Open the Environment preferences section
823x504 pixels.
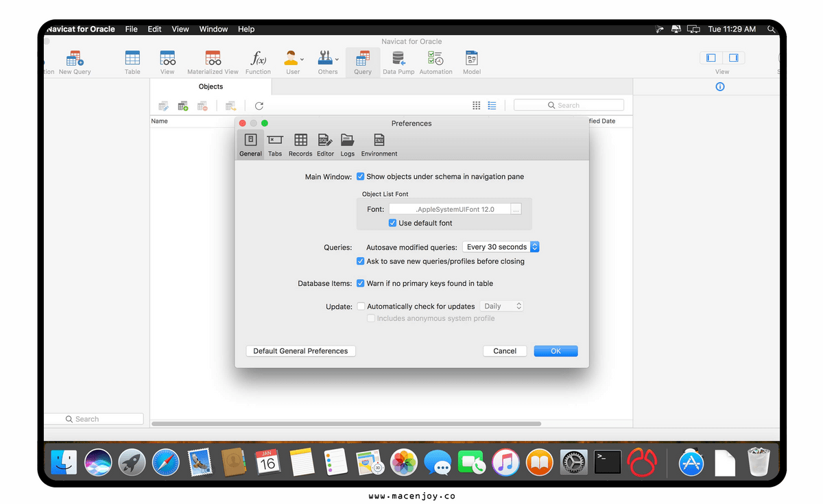[379, 145]
